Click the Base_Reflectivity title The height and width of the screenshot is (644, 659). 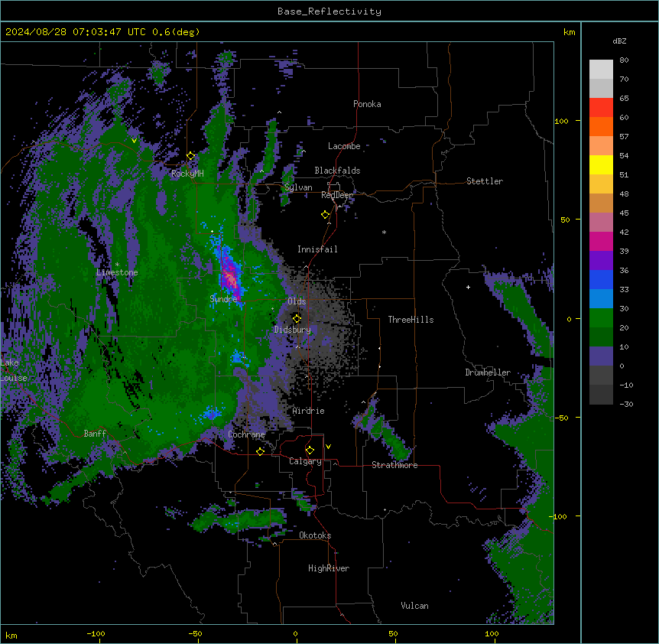point(329,11)
